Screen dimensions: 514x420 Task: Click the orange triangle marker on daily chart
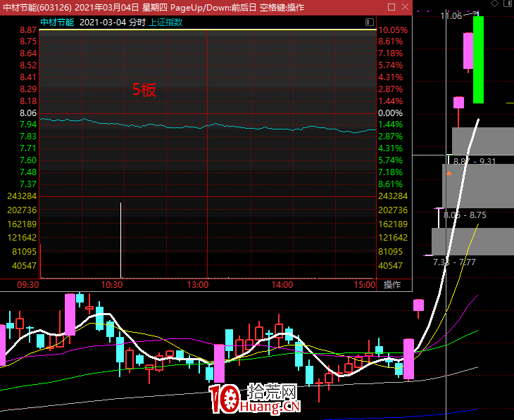449,173
